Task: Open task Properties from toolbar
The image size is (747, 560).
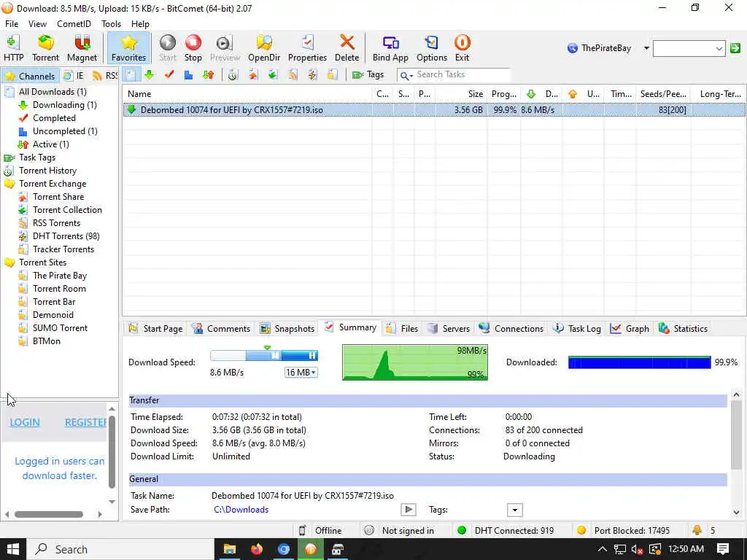Action: 307,48
